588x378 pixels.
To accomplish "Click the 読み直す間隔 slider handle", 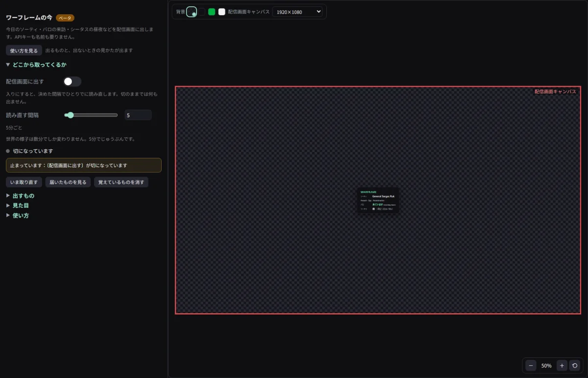I will point(70,115).
